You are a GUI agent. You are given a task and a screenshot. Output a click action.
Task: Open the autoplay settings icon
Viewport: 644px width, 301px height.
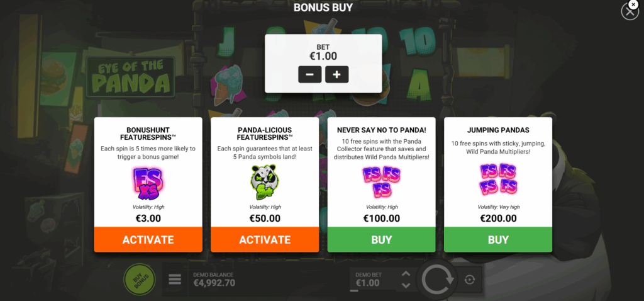(470, 280)
